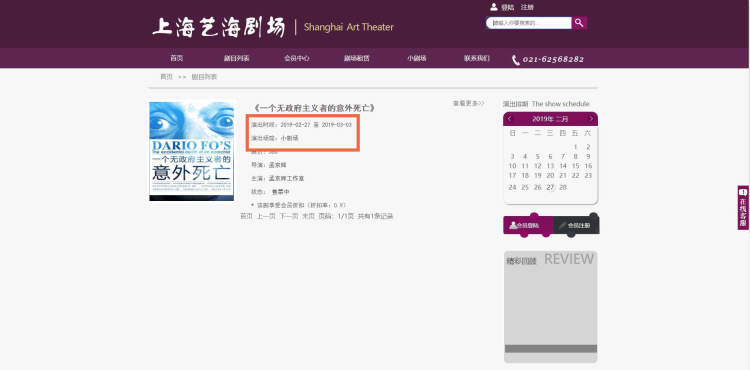Open the 联系我们 navigation menu item
Image resolution: width=750 pixels, height=370 pixels.
(476, 58)
